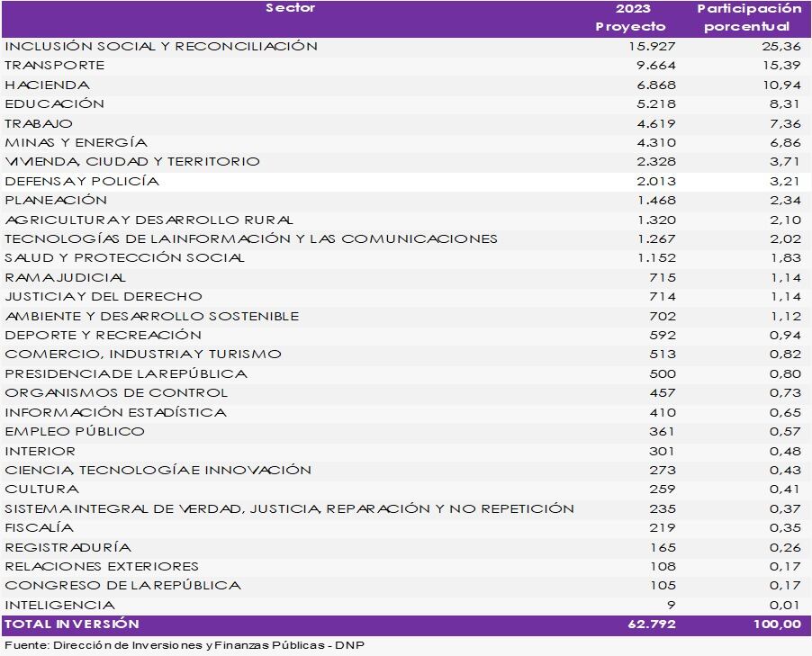This screenshot has height=656, width=812.
Task: Select the INTELIGENCIA percentage 0,01
Action: click(x=784, y=605)
